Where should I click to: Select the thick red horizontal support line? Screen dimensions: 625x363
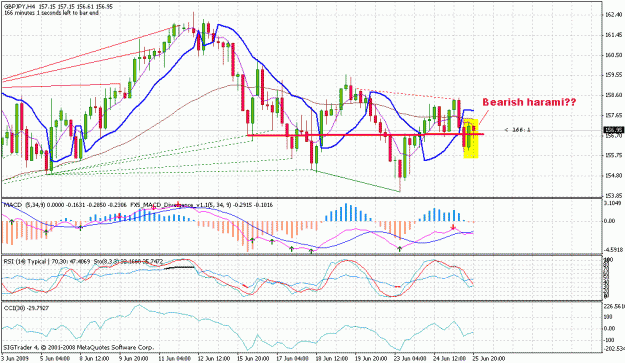[x=366, y=135]
